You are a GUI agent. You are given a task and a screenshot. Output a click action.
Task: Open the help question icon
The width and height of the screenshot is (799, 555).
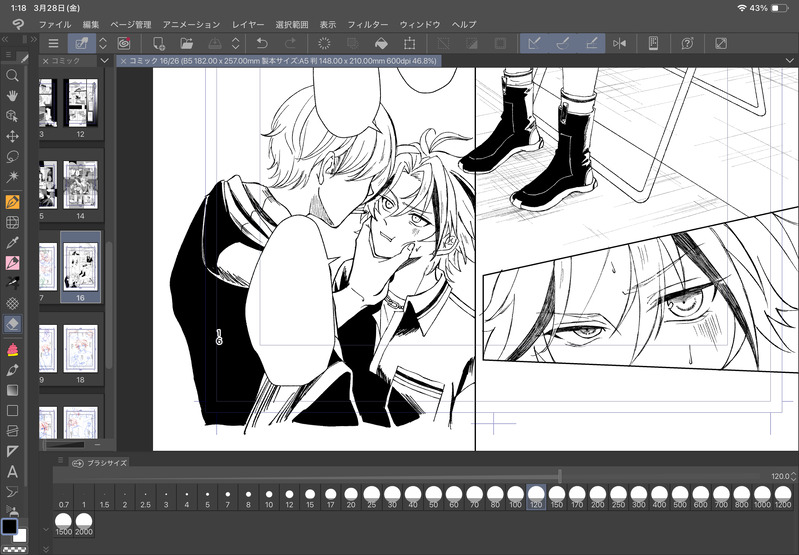coord(687,44)
